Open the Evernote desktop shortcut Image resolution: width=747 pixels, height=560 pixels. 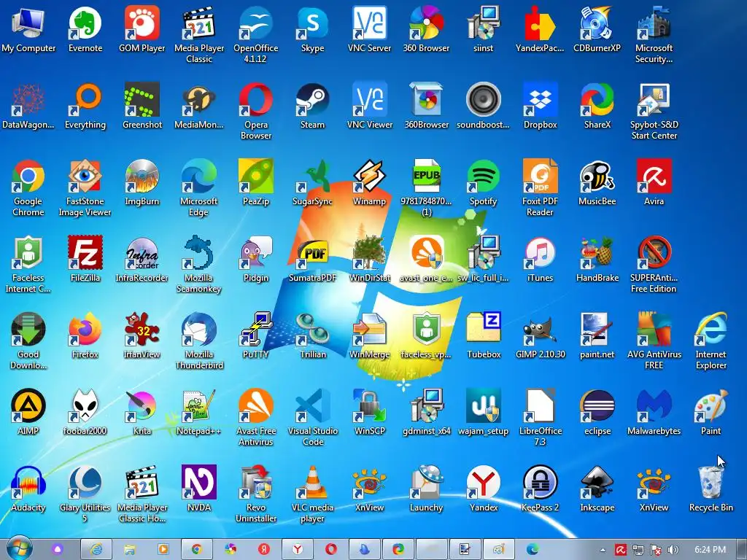[85, 29]
